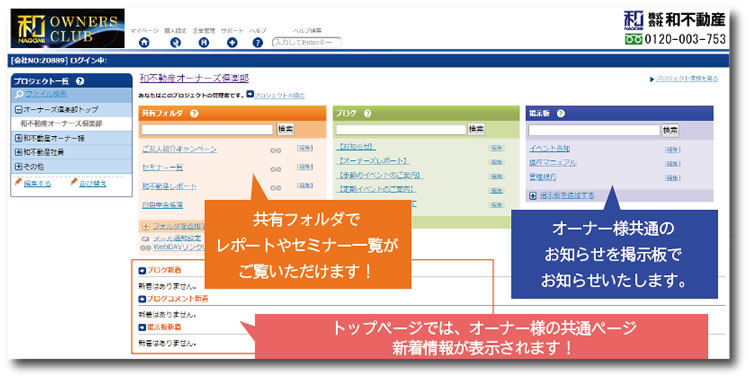This screenshot has width=750, height=379.
Task: Click 編集 for the セミナー一覧 folder
Action: (x=305, y=167)
